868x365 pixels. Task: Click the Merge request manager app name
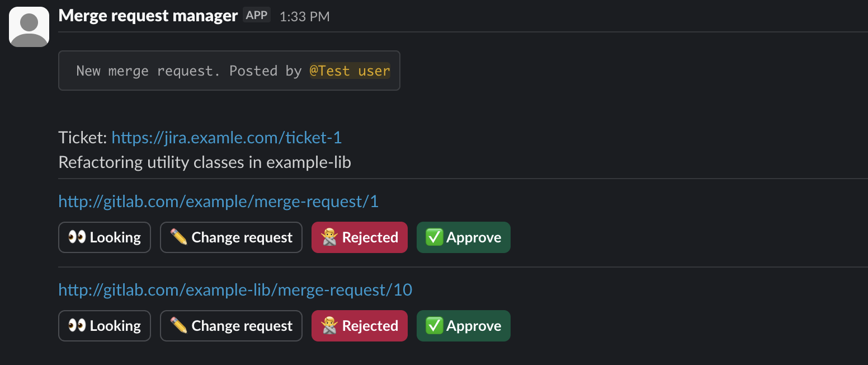[148, 16]
